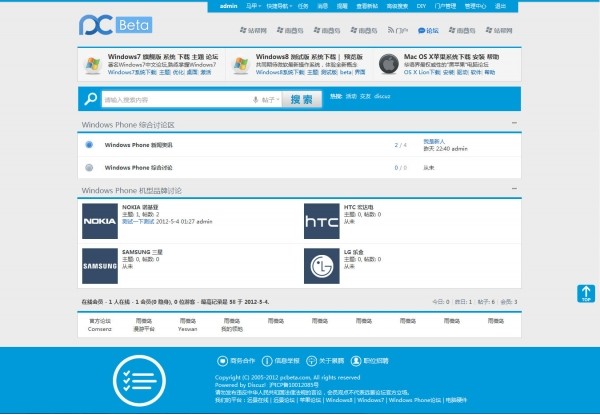Click the '2 / 4' post count text
This screenshot has height=415, width=600.
click(401, 145)
